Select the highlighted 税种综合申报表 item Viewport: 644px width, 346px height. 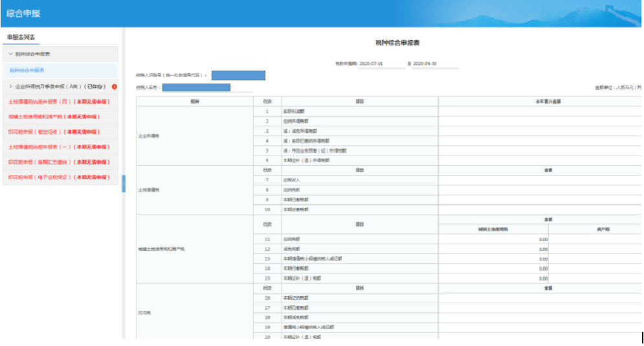point(60,70)
